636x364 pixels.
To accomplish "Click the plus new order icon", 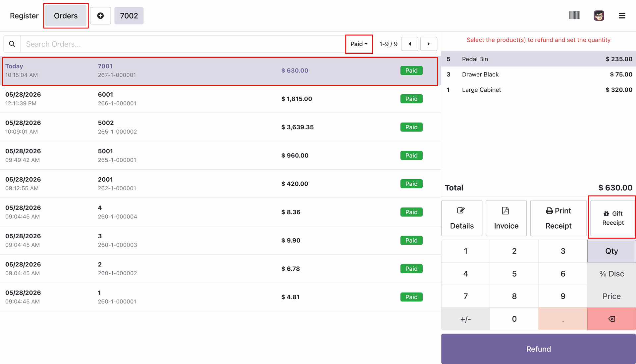I will (x=100, y=16).
